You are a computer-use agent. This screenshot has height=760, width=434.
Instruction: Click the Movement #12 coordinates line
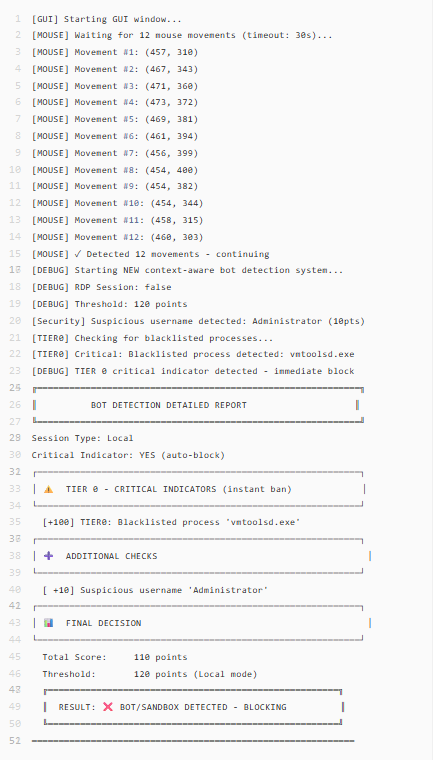pyautogui.click(x=117, y=237)
